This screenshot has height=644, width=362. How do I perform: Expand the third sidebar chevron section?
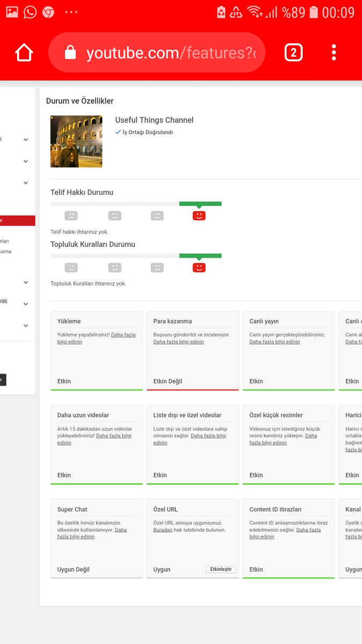(26, 183)
